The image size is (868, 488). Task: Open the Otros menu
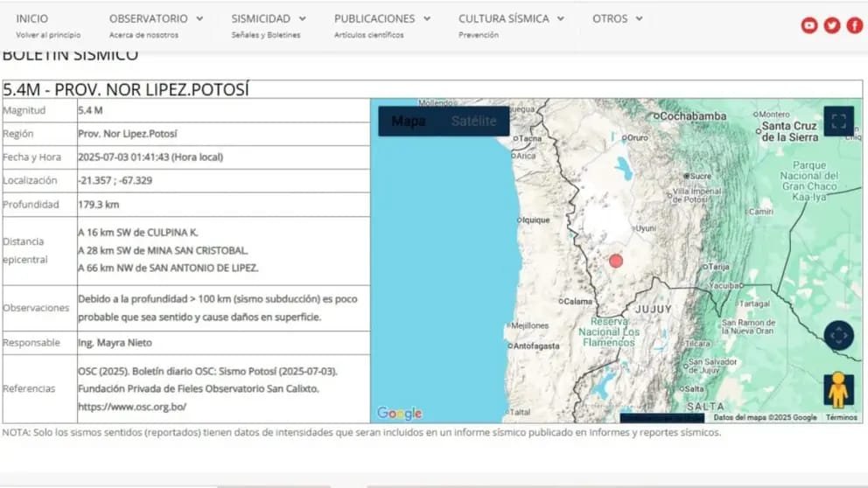[x=617, y=18]
